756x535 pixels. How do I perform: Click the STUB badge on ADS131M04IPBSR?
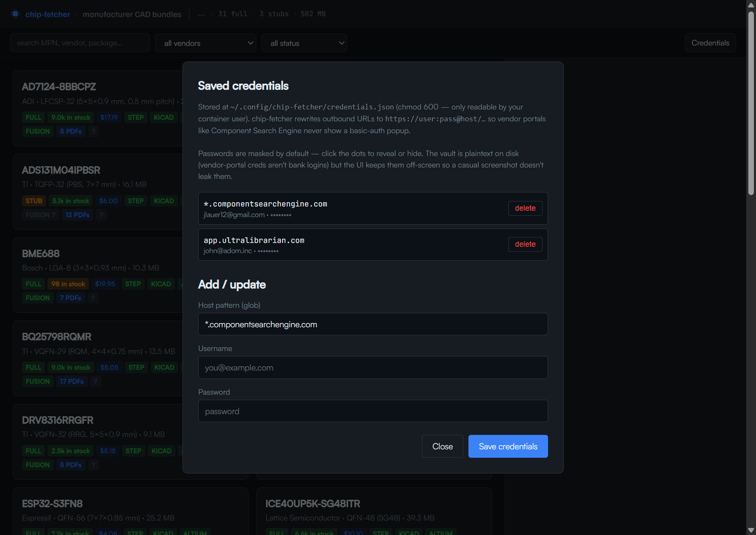click(34, 201)
